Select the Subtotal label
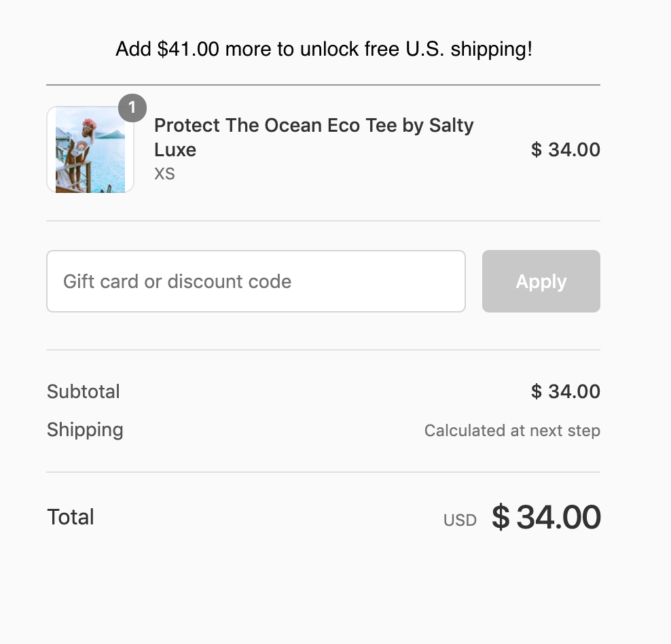 point(84,391)
